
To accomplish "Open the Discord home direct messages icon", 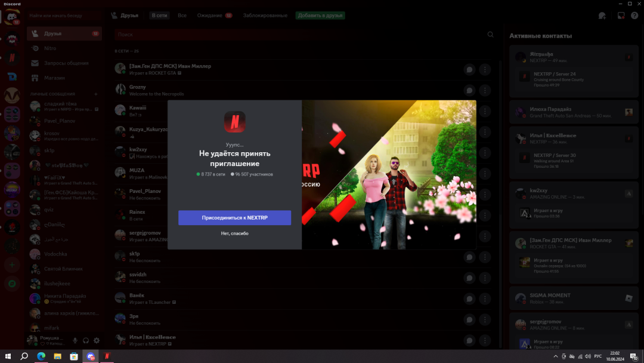I will point(12,17).
